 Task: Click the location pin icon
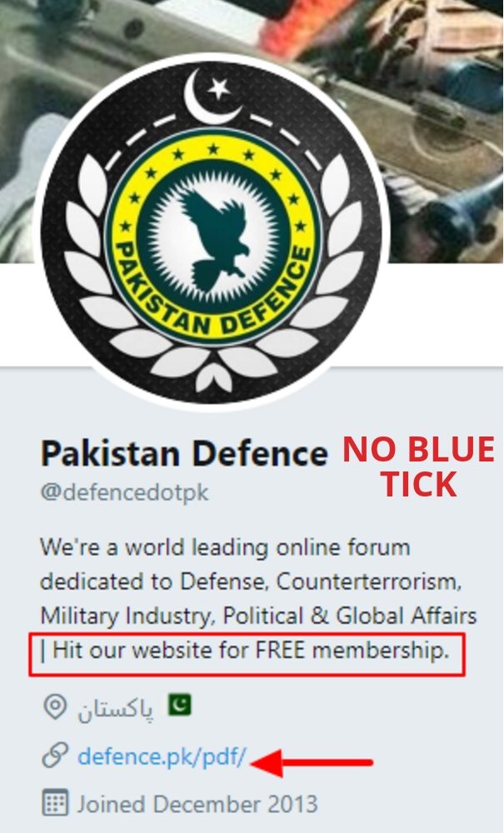click(x=55, y=706)
